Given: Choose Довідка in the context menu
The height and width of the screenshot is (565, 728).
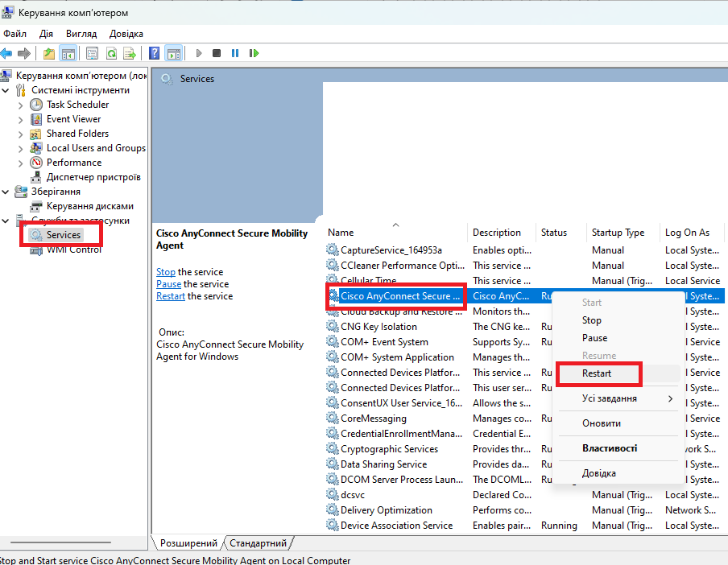Looking at the screenshot, I should coord(619,473).
